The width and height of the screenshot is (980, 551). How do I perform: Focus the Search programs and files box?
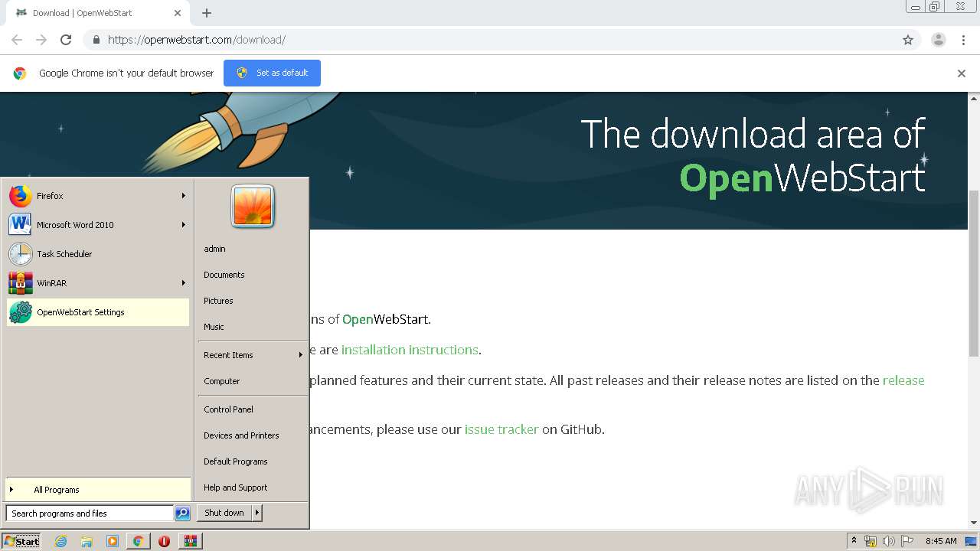click(x=90, y=514)
